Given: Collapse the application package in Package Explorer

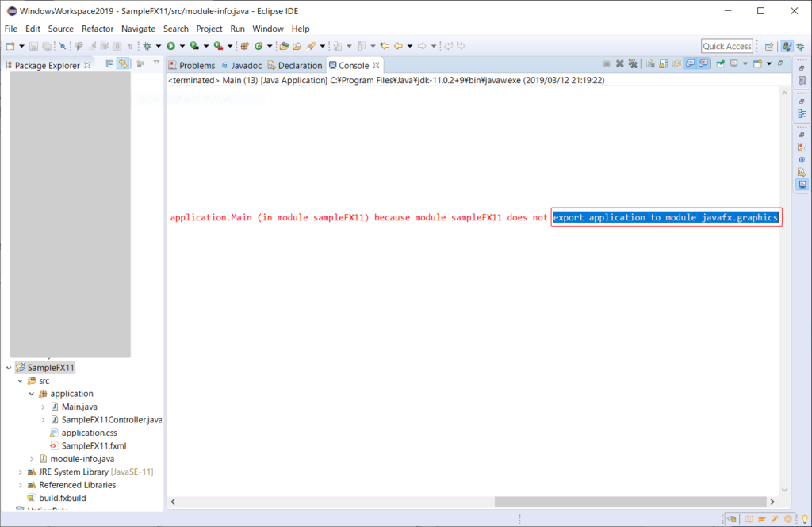Looking at the screenshot, I should tap(31, 393).
